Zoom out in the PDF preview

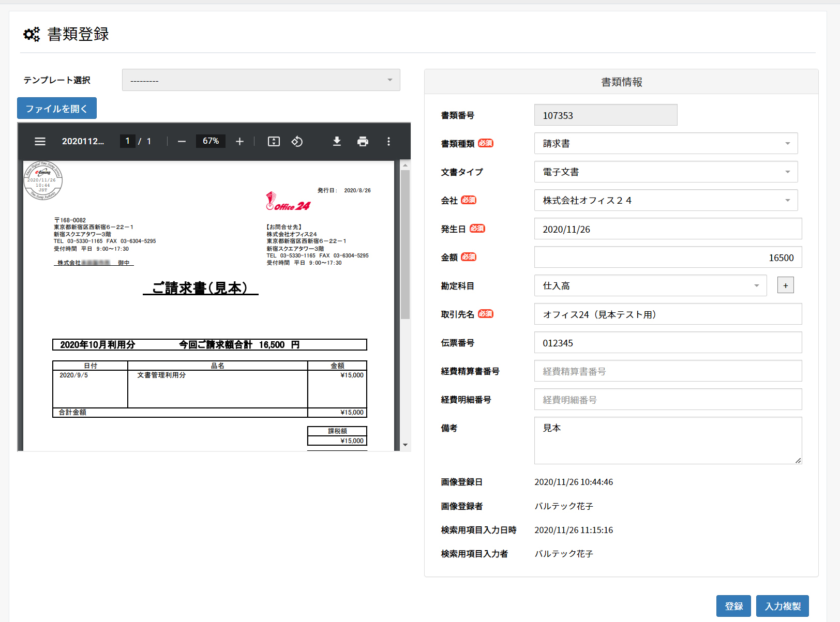[x=182, y=141]
